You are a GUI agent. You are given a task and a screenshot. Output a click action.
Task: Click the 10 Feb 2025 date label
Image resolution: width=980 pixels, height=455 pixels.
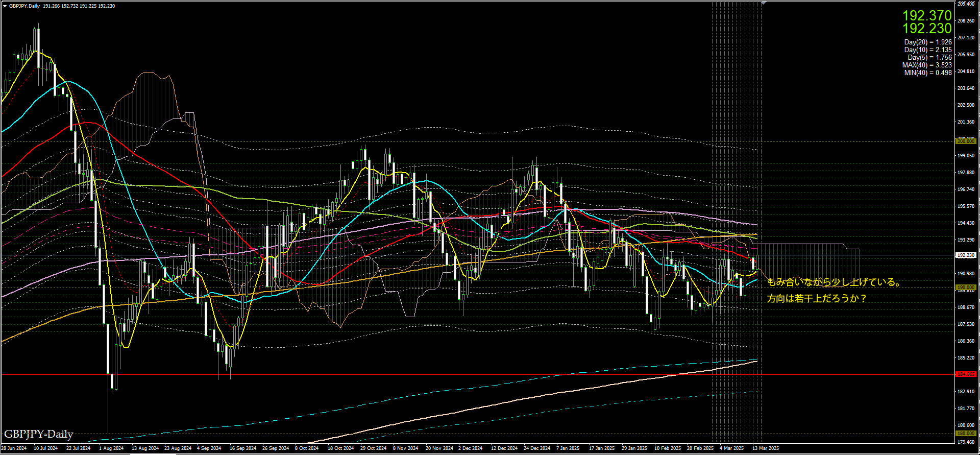[668, 448]
